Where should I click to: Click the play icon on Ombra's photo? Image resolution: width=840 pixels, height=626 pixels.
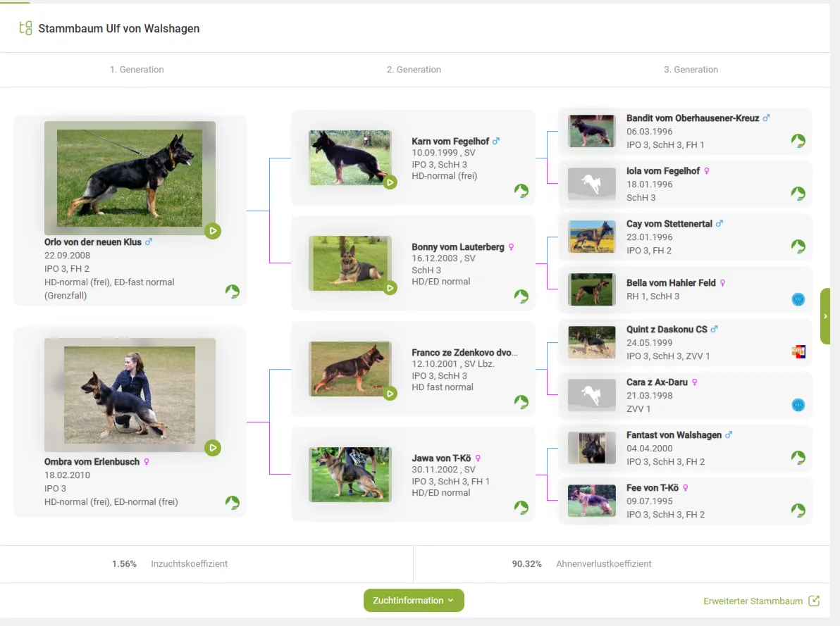(213, 448)
